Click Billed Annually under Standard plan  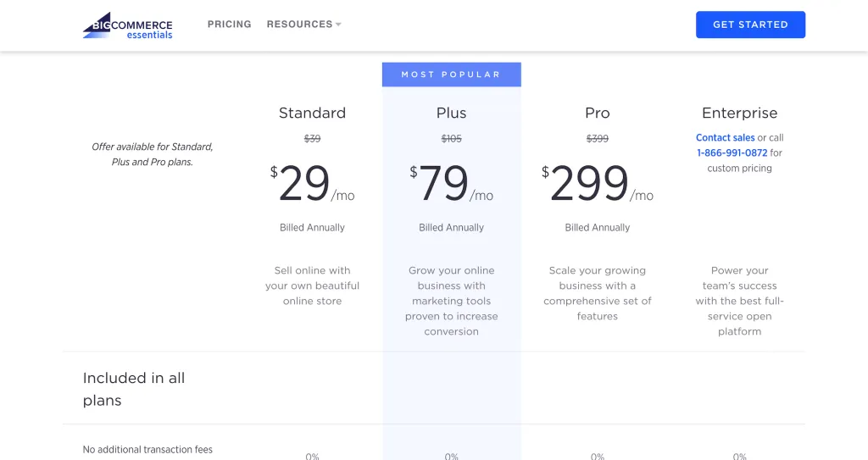tap(312, 228)
